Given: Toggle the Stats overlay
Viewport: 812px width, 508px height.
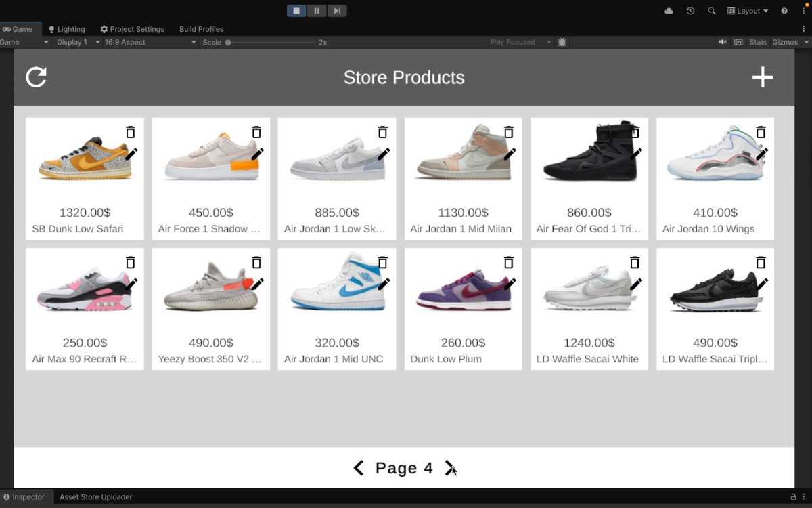Looking at the screenshot, I should [758, 42].
